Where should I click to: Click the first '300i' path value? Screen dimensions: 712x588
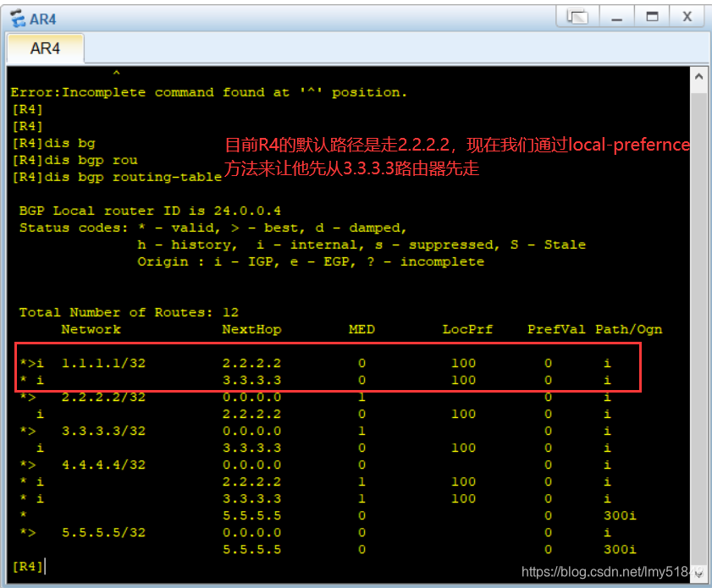point(620,515)
